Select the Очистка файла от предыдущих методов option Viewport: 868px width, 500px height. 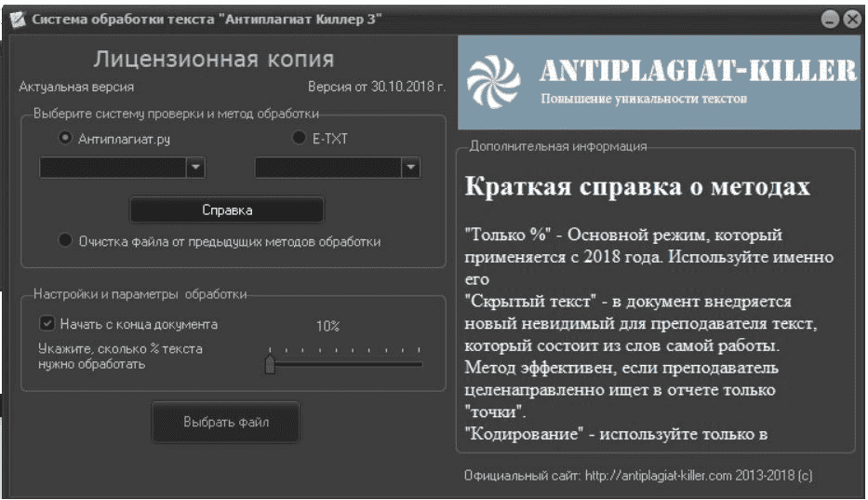pos(65,240)
